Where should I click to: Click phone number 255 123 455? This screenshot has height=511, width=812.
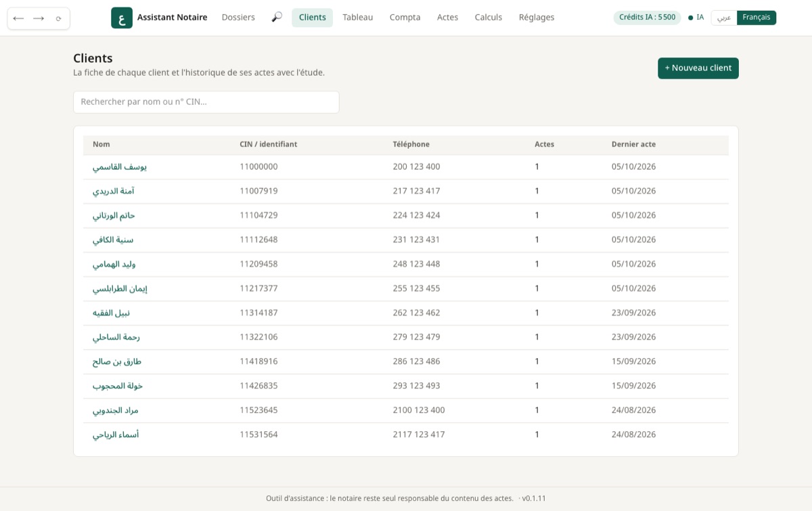[x=416, y=288]
